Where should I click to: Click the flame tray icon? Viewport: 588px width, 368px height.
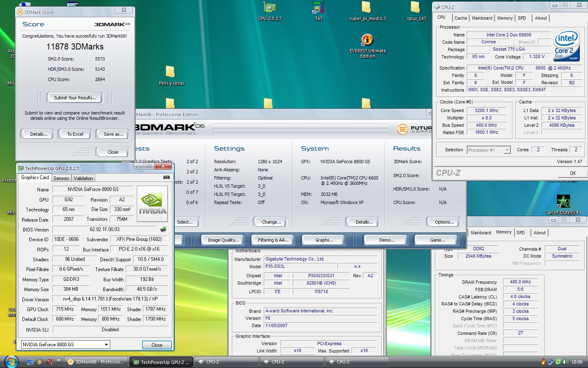543,362
